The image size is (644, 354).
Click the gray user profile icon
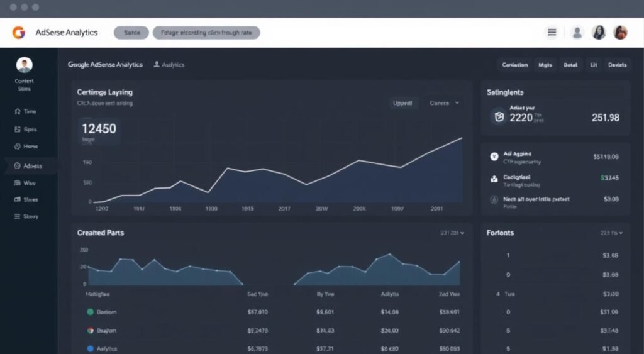point(577,33)
